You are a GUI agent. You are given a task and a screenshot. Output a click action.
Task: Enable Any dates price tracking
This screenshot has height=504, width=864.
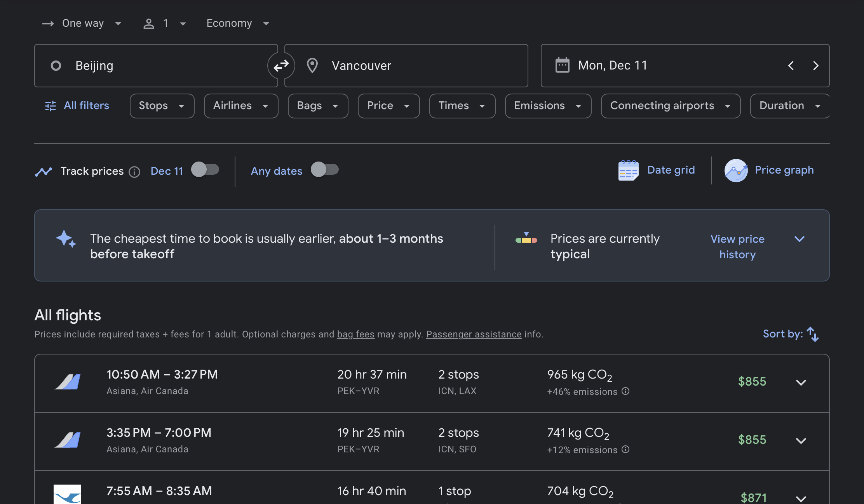tap(325, 170)
